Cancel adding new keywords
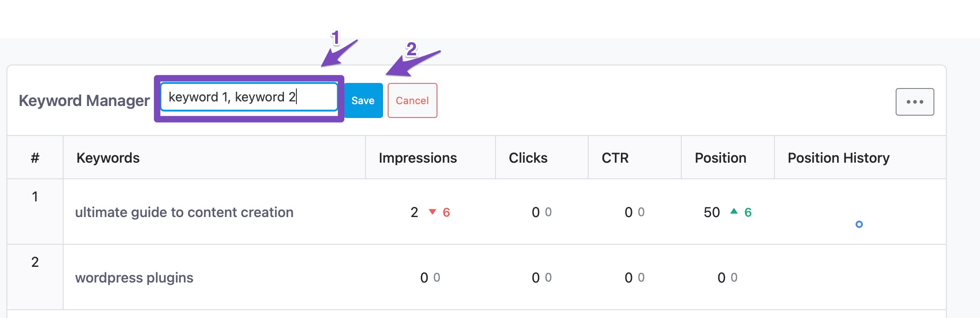 click(412, 100)
